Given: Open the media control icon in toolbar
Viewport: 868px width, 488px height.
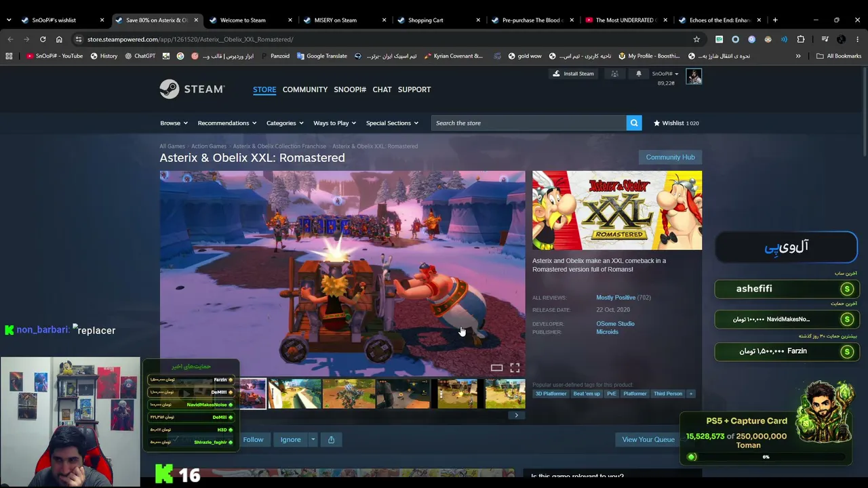Looking at the screenshot, I should [x=825, y=39].
